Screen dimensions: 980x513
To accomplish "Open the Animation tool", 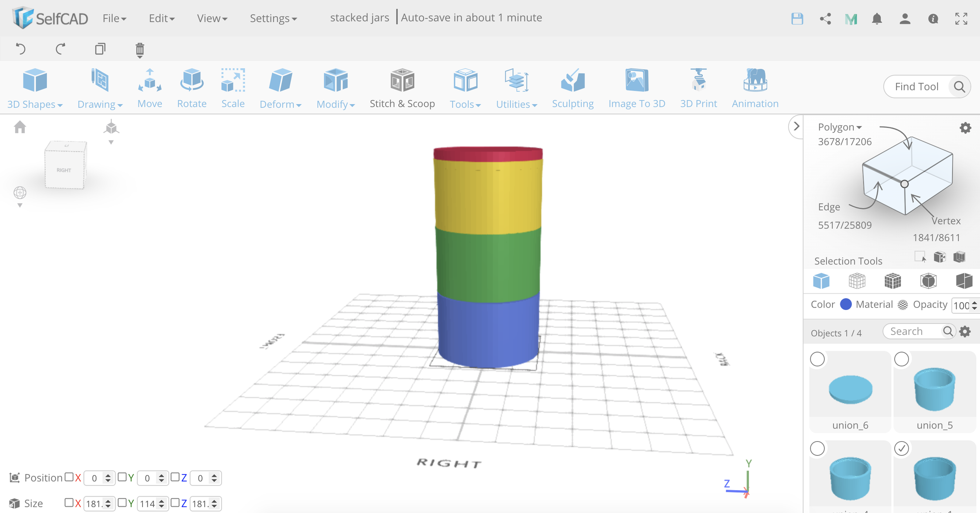I will (754, 88).
